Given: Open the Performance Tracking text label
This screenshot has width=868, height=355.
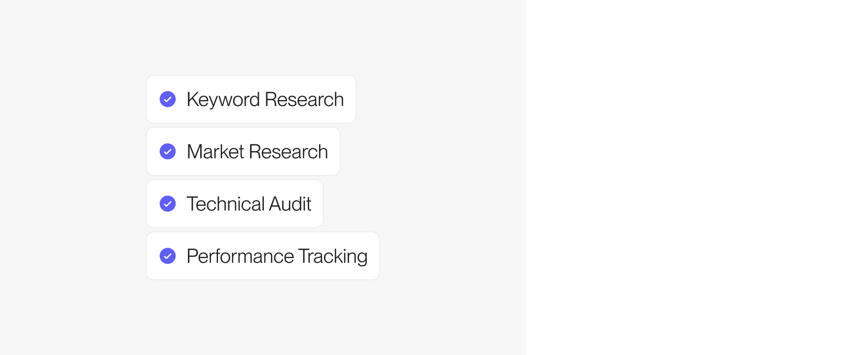Looking at the screenshot, I should [x=277, y=257].
